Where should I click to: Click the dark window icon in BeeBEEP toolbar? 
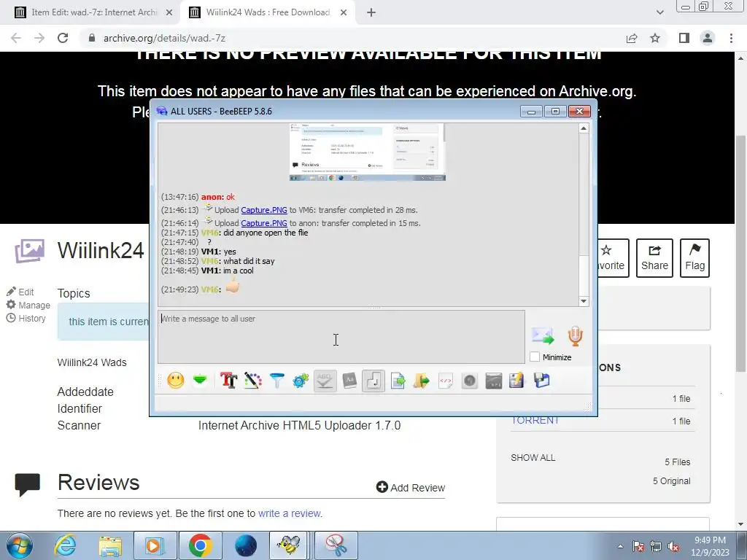point(494,381)
